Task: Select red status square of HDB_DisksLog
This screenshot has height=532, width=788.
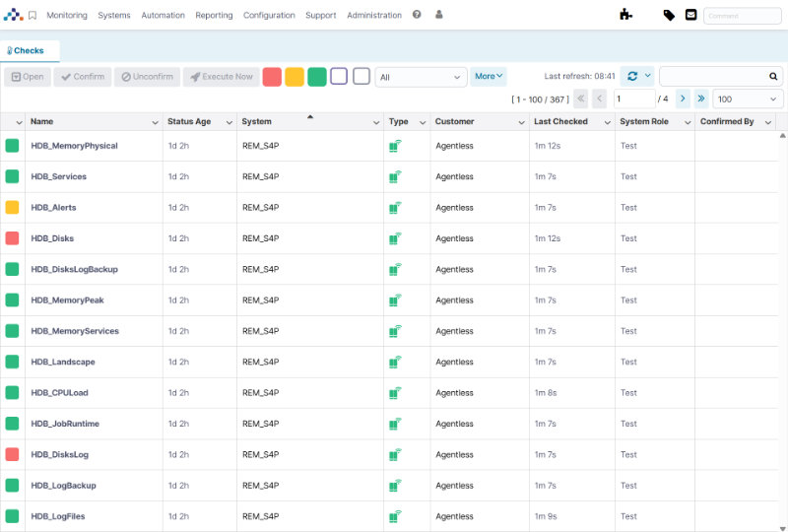Action: coord(12,454)
